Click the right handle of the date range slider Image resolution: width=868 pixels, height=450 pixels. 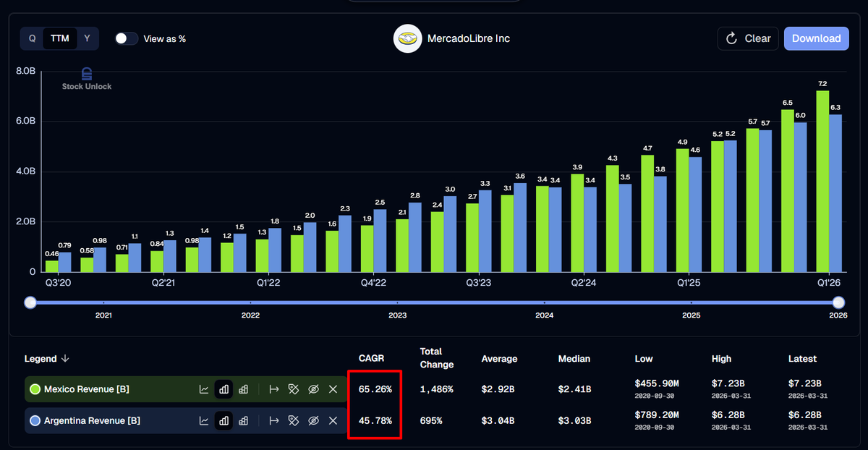[838, 302]
